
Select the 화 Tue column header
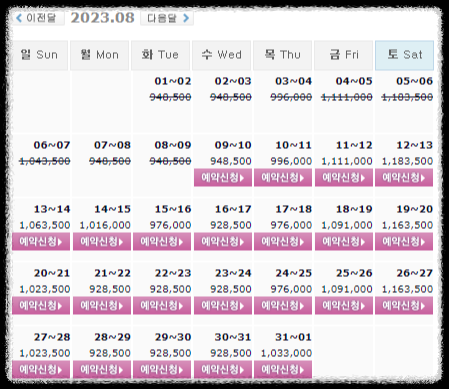(160, 55)
